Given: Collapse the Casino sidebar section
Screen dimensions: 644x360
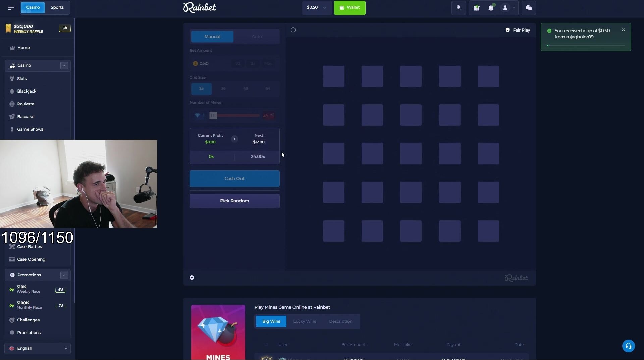Looking at the screenshot, I should [64, 66].
